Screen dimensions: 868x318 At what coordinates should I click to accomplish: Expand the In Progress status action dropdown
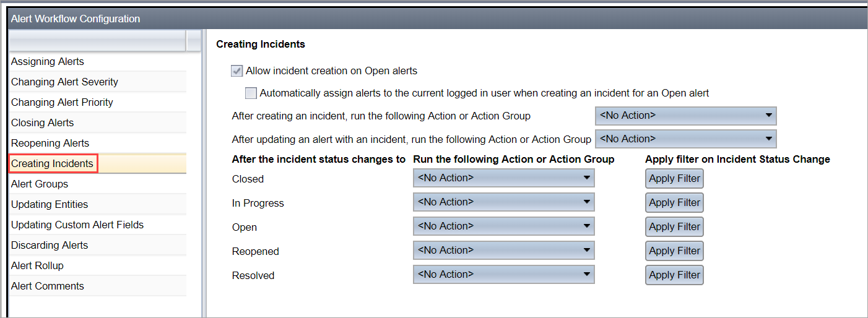(x=504, y=202)
